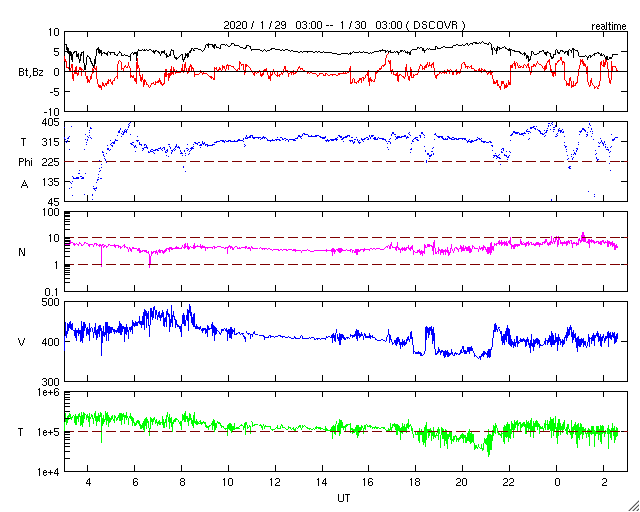Click hour "18" on the UT axis
The height and width of the screenshot is (512, 640).
pos(416,483)
